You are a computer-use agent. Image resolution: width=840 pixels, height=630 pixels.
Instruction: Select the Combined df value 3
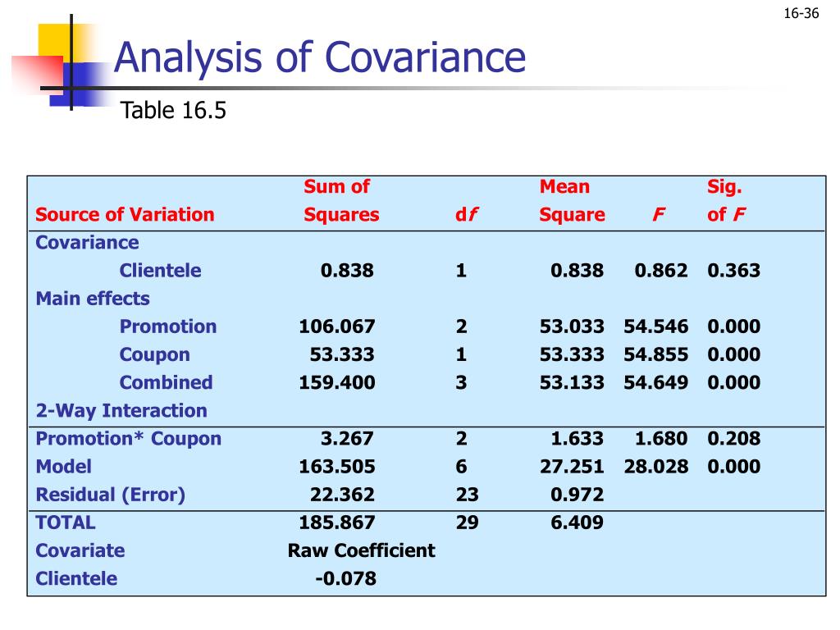(x=461, y=382)
